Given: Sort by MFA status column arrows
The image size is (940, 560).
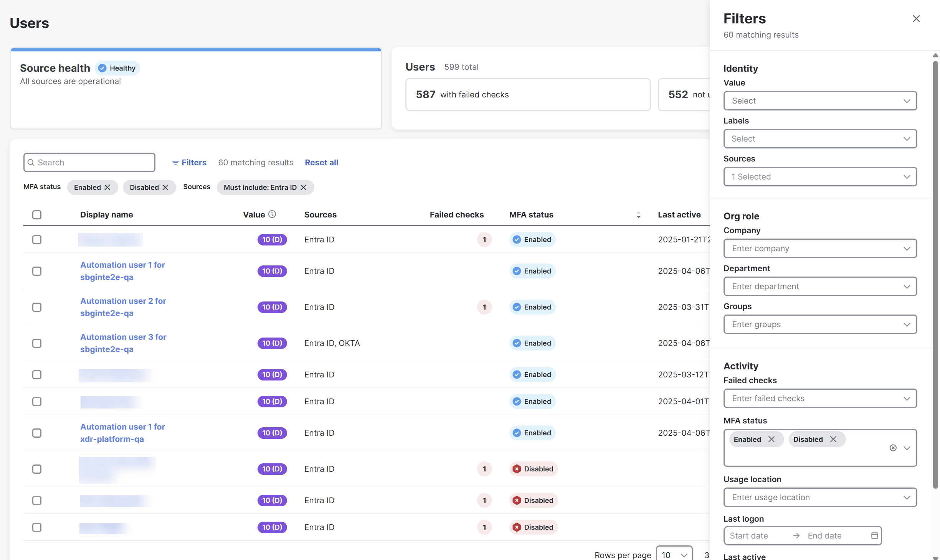Looking at the screenshot, I should [x=638, y=215].
